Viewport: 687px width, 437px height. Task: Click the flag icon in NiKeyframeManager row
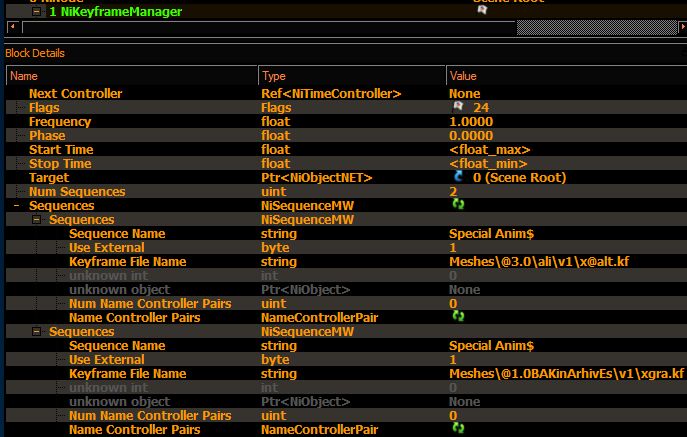pyautogui.click(x=482, y=10)
